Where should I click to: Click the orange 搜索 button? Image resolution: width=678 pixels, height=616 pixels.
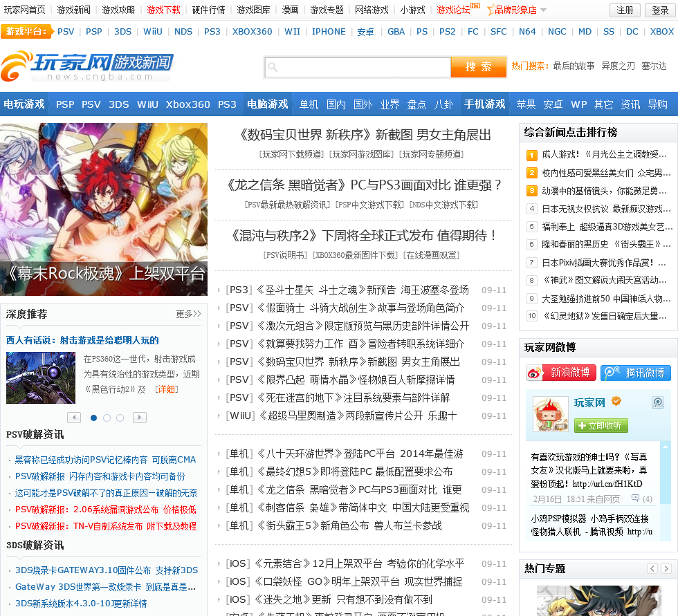tap(478, 67)
